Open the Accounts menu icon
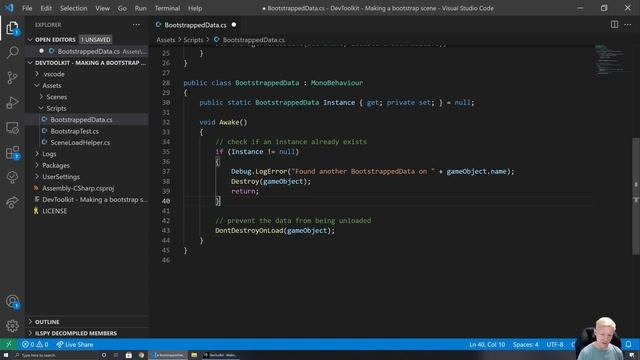 click(12, 302)
